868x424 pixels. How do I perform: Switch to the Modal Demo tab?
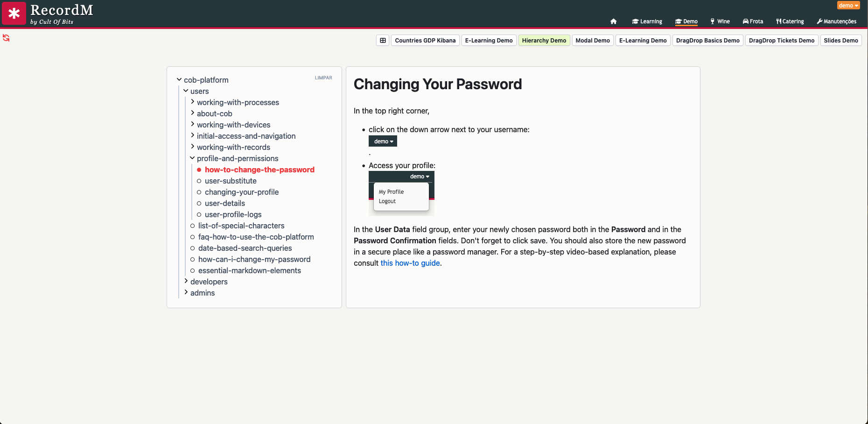592,41
